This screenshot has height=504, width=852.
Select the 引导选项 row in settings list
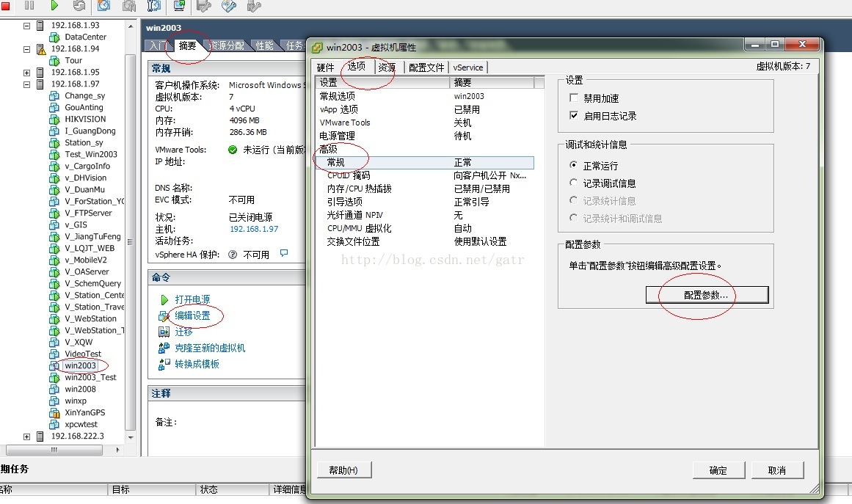(x=424, y=202)
